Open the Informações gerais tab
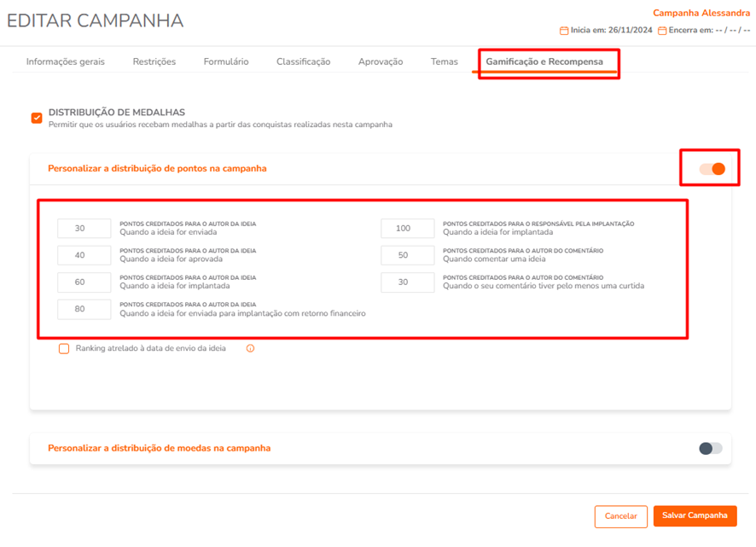 click(x=66, y=61)
